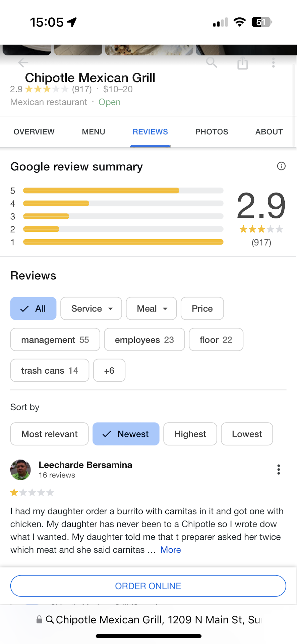Tap Leecharde Bersamina's profile picture
The width and height of the screenshot is (297, 644).
click(x=20, y=470)
